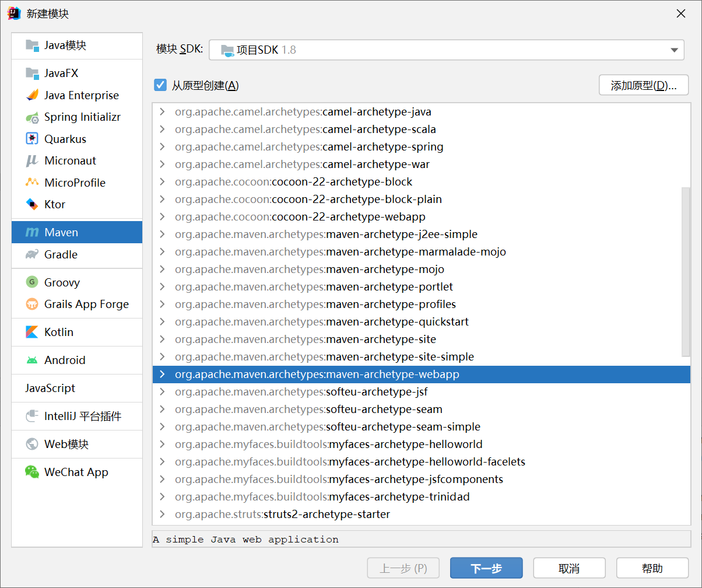Click the Kotlin K icon
Screen dimensions: 702x588
tap(32, 332)
